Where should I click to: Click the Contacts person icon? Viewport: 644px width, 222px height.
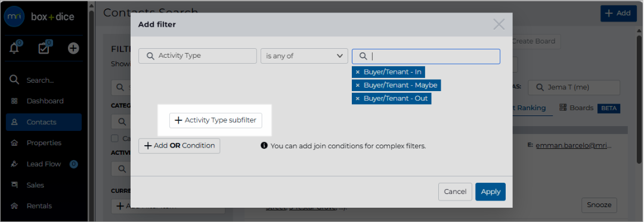[14, 122]
